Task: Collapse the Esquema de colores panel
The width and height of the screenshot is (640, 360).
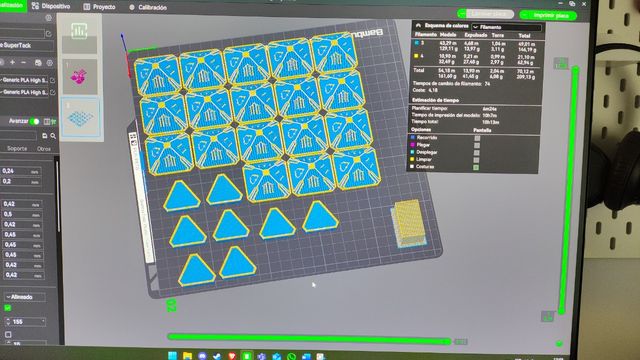Action: (418, 25)
